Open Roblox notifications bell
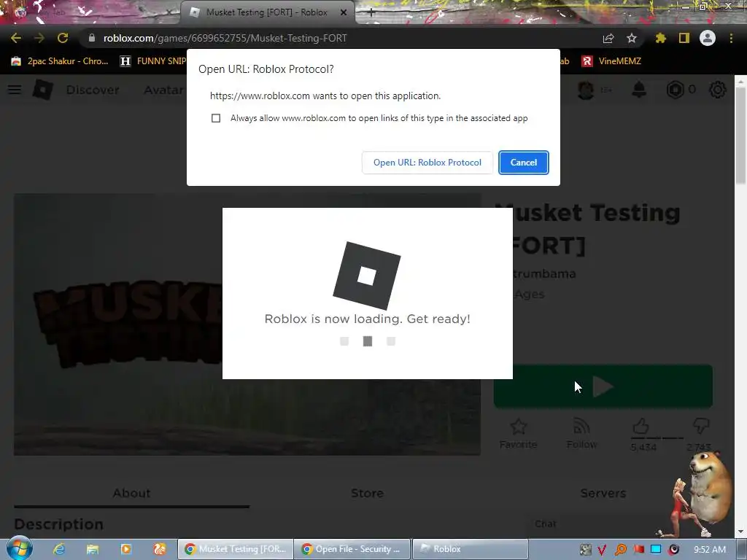 639,90
